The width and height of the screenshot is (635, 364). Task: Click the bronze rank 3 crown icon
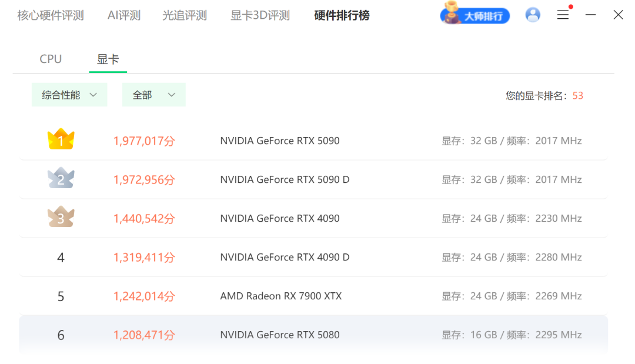point(61,216)
